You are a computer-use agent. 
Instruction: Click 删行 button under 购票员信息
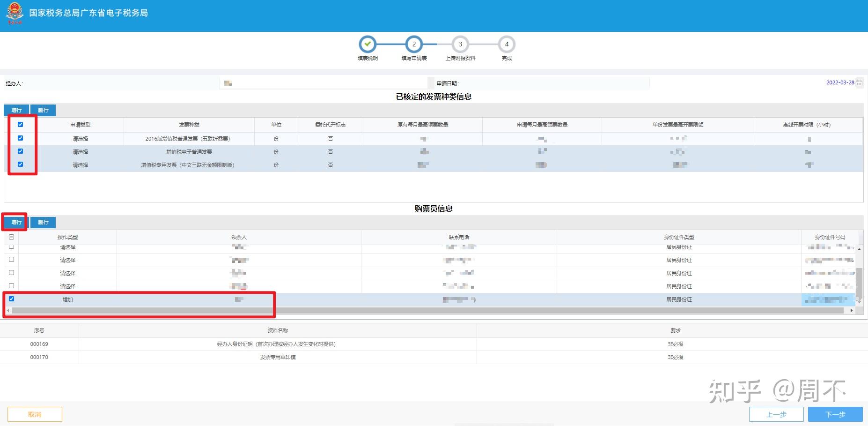pos(43,222)
